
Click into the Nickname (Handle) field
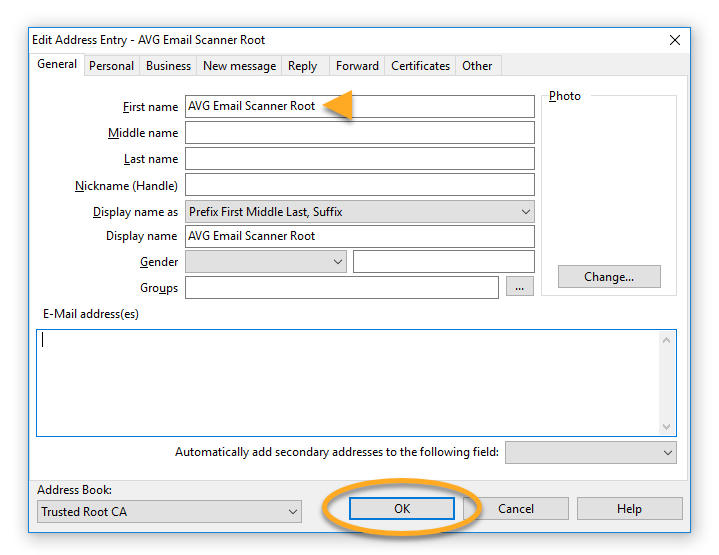(x=360, y=185)
